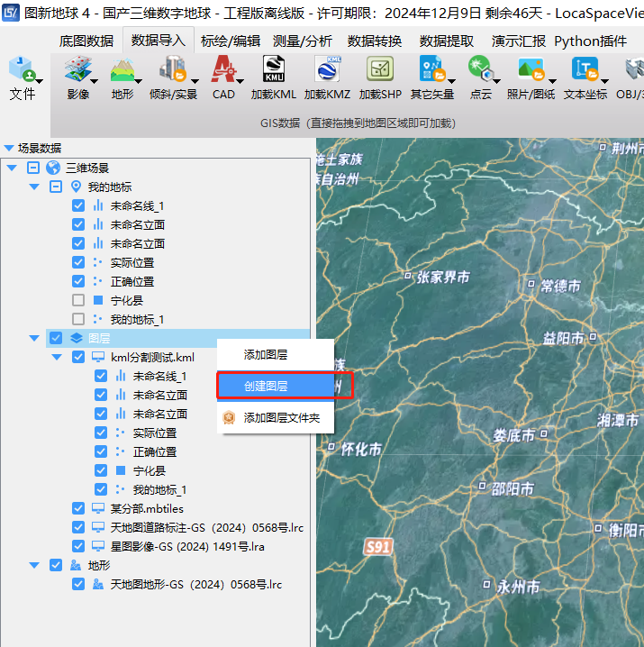Click the S91 road shield on map
Viewport: 644px width, 647px height.
click(x=377, y=547)
